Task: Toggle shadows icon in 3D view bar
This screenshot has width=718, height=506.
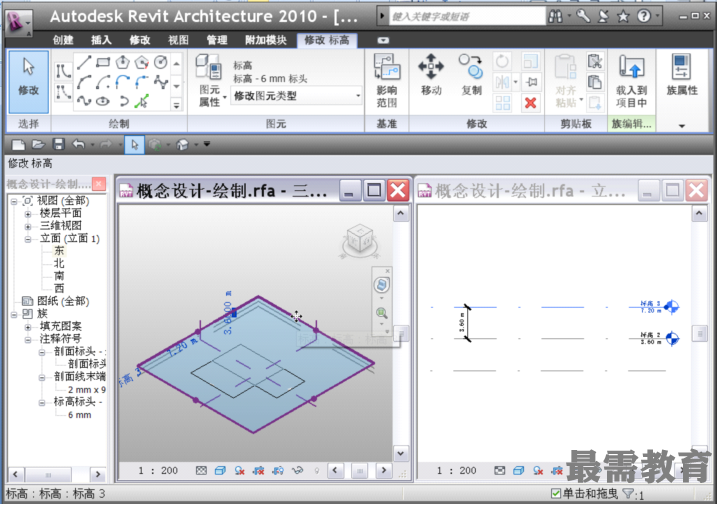Action: [239, 470]
